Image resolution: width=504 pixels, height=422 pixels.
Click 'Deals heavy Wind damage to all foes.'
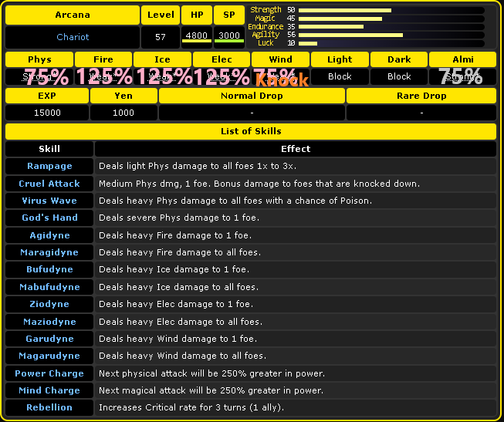(183, 356)
